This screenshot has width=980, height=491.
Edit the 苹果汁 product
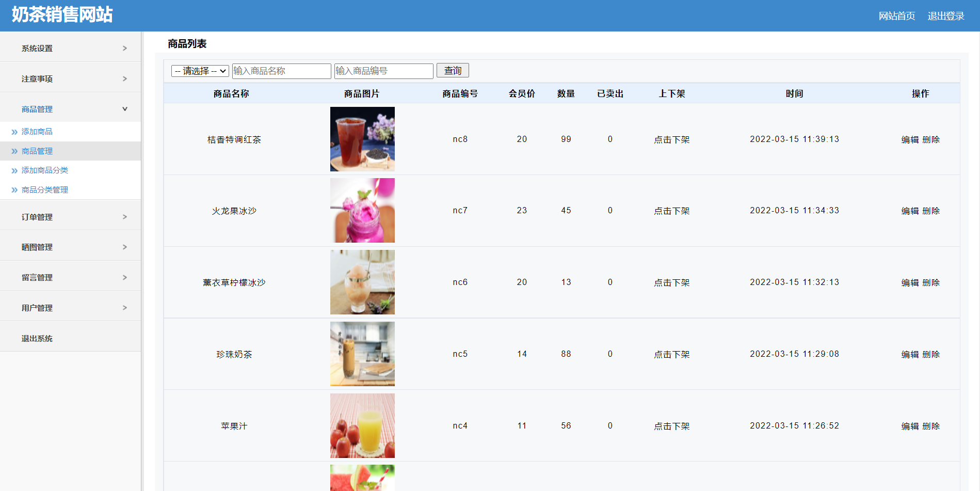click(910, 426)
